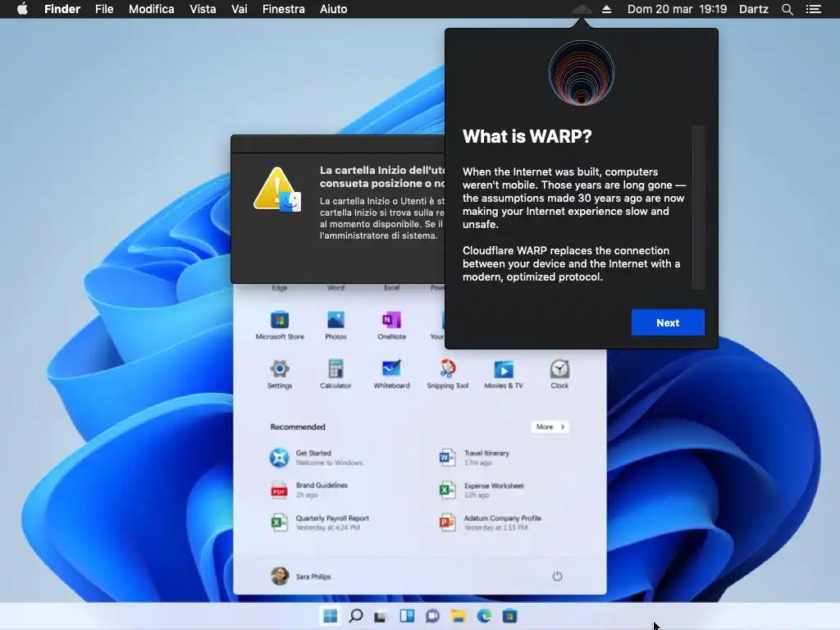Open the Finder menu
The image size is (840, 630).
(62, 9)
